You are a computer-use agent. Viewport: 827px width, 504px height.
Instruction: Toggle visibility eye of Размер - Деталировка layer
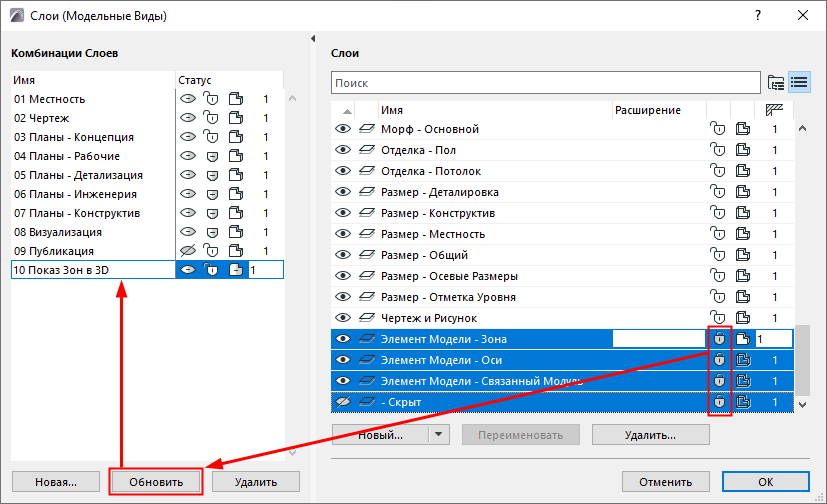[343, 192]
